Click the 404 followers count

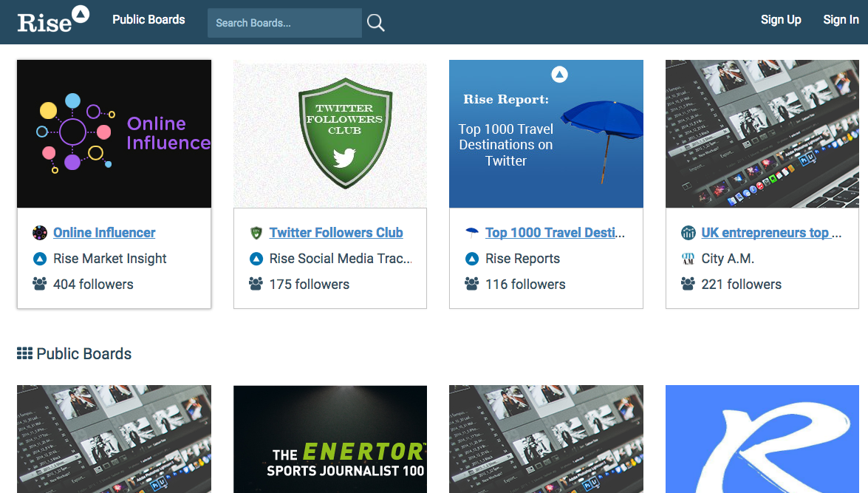tap(93, 284)
